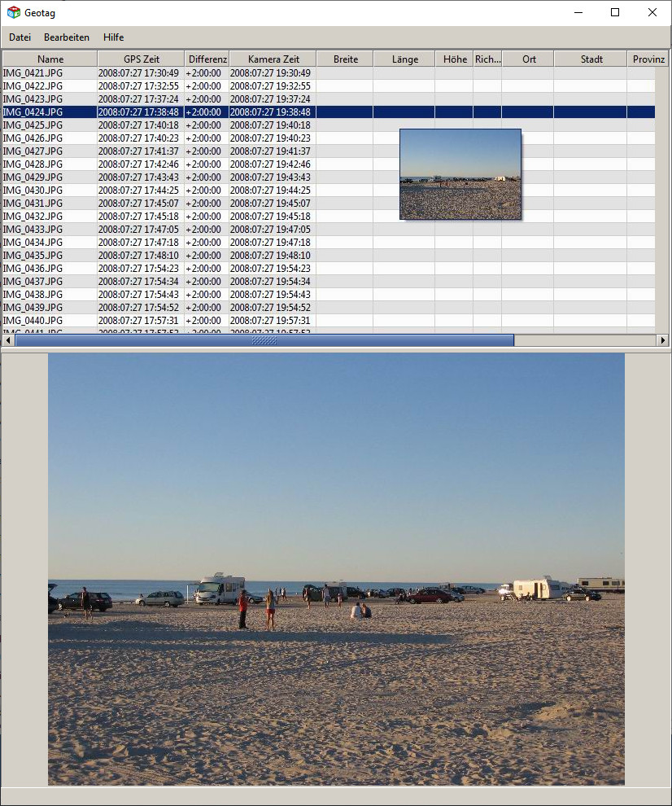The width and height of the screenshot is (672, 806).
Task: Sort table by Name column header
Action: (50, 59)
